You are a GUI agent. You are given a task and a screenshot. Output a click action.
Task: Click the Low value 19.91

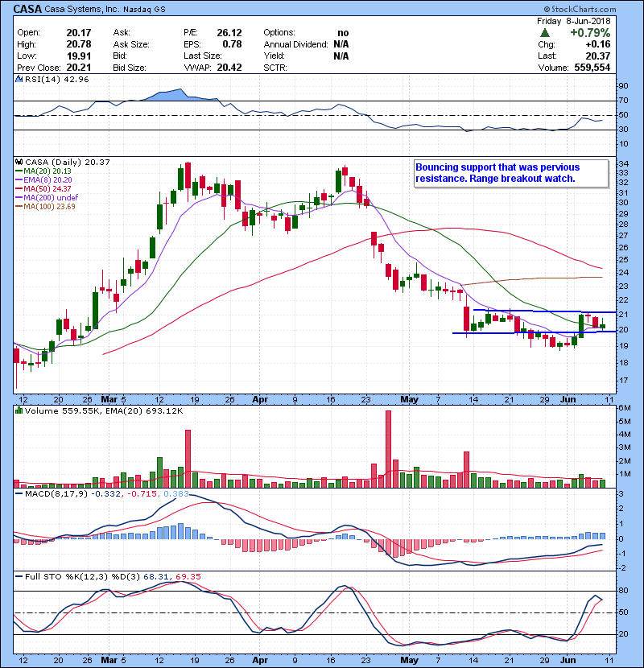pyautogui.click(x=79, y=56)
